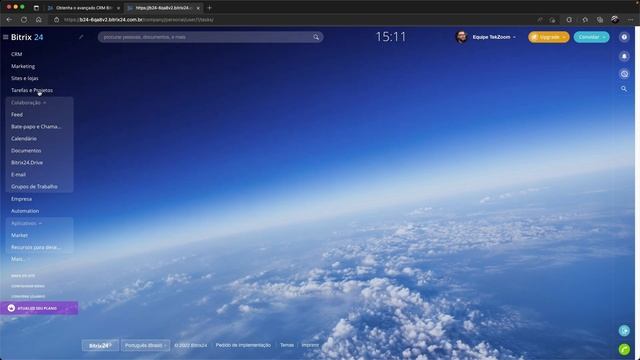This screenshot has width=640, height=360.
Task: Click the Equipe TekZoom user avatar
Action: [x=462, y=37]
